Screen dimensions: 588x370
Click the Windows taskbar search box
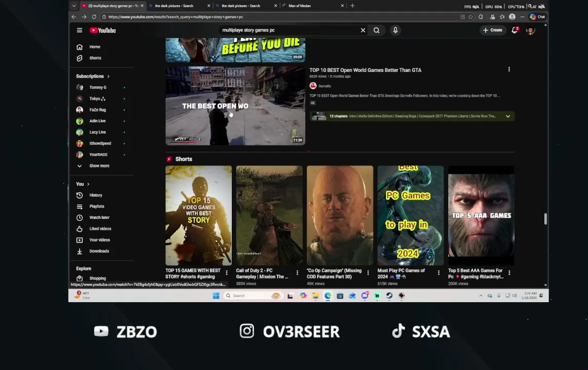[253, 296]
